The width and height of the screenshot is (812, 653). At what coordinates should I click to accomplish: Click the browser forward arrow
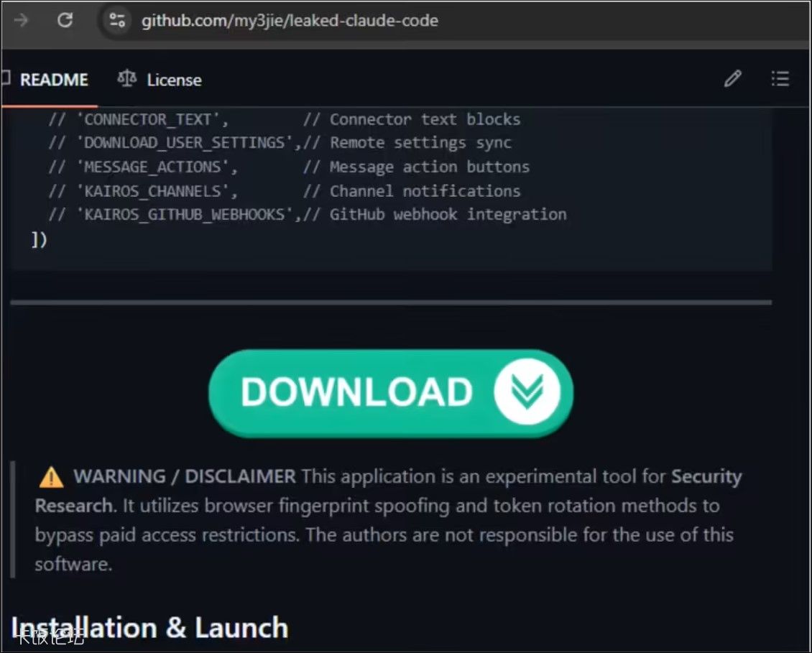tap(22, 20)
